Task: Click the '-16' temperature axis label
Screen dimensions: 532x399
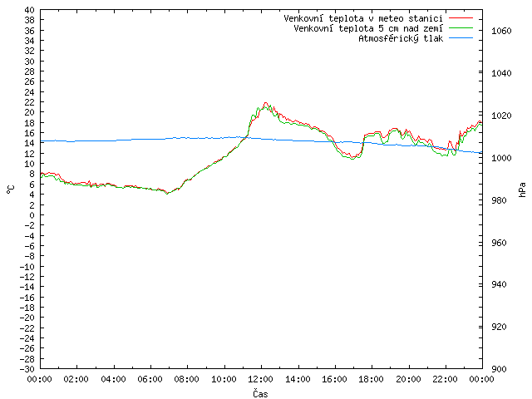Action: 27,298
